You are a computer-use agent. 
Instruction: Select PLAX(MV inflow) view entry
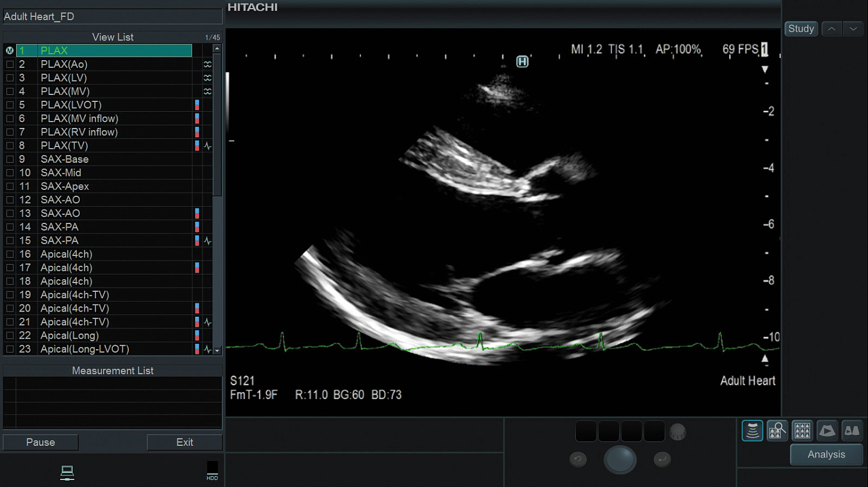[x=79, y=119]
